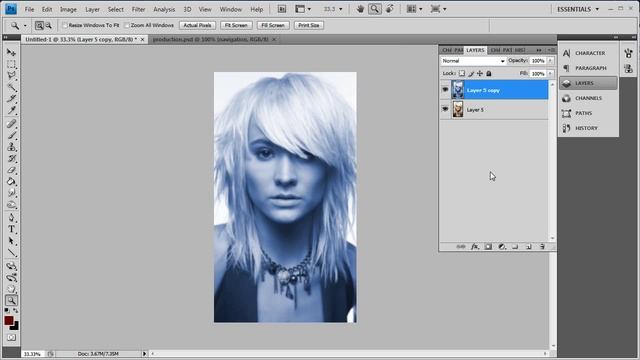Open the Filter menu
Screen dimensions: 640x360
138,9
